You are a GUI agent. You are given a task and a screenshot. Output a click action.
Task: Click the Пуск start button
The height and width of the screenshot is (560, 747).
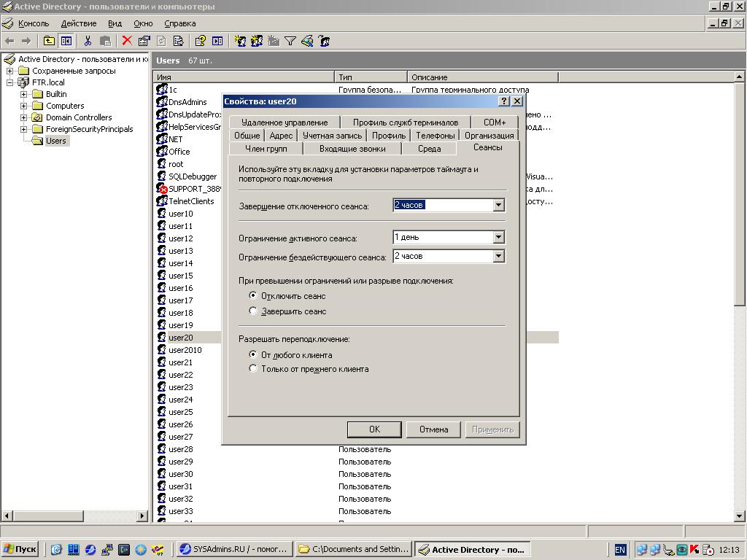(20, 549)
